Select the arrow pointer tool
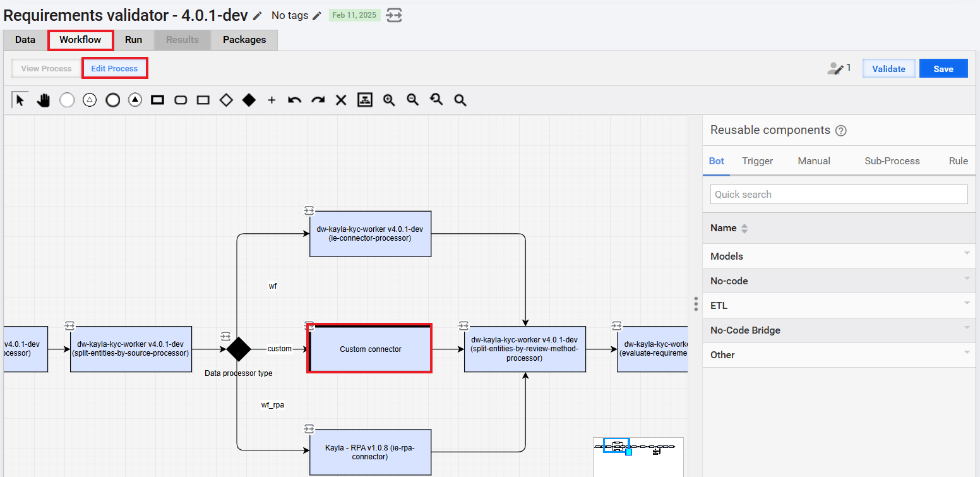 point(20,100)
